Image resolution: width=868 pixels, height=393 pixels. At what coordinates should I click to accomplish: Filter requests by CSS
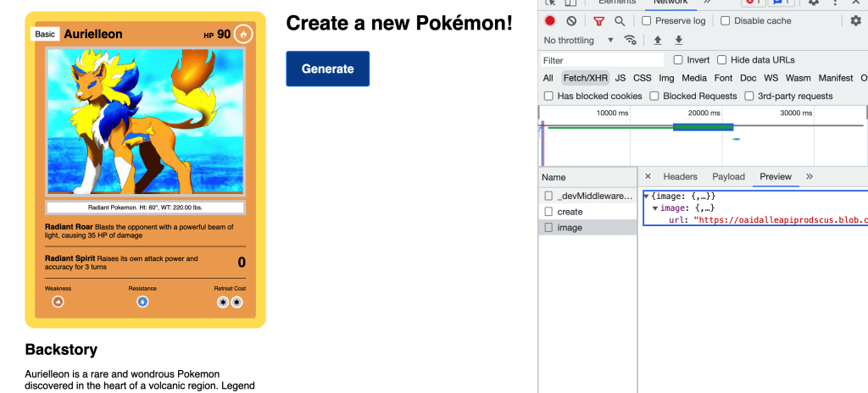[x=643, y=78]
